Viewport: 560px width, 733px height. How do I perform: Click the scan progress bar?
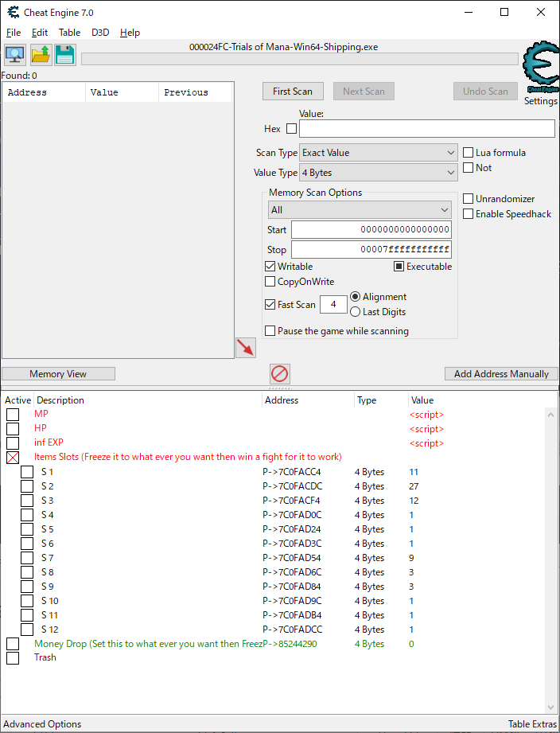click(299, 59)
